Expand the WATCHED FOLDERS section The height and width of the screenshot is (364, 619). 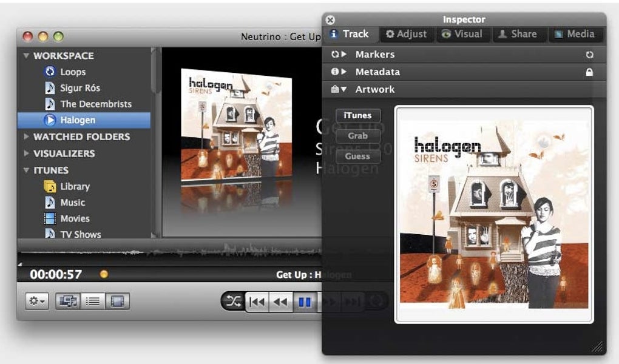click(x=26, y=136)
